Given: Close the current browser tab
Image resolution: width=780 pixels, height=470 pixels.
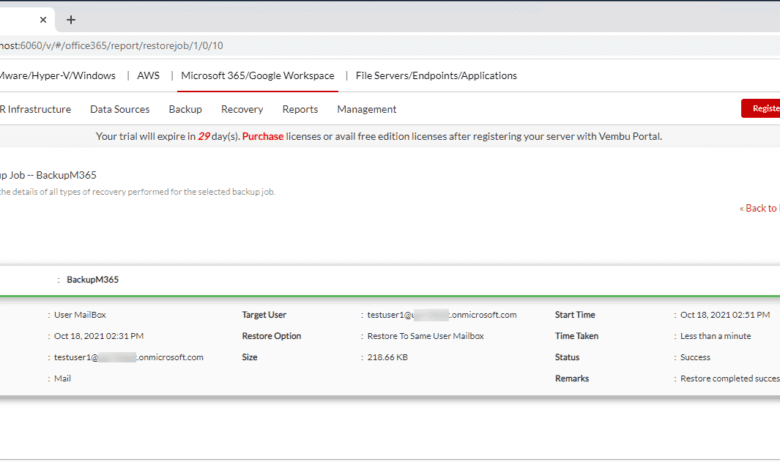Looking at the screenshot, I should (x=43, y=20).
